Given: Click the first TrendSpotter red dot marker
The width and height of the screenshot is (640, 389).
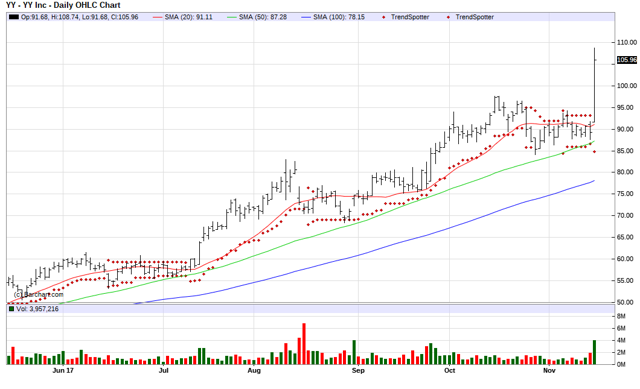Looking at the screenshot, I should 383,17.
